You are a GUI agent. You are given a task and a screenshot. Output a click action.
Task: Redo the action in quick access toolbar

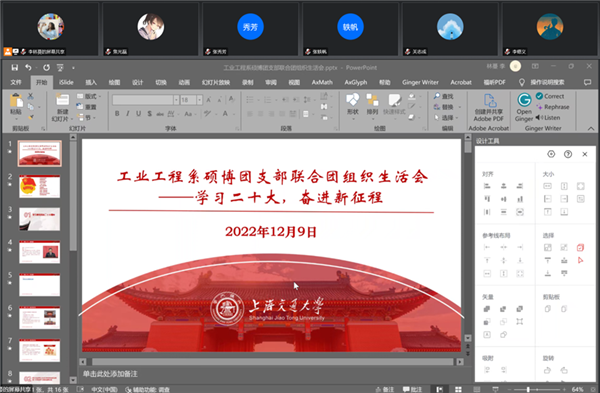point(46,67)
